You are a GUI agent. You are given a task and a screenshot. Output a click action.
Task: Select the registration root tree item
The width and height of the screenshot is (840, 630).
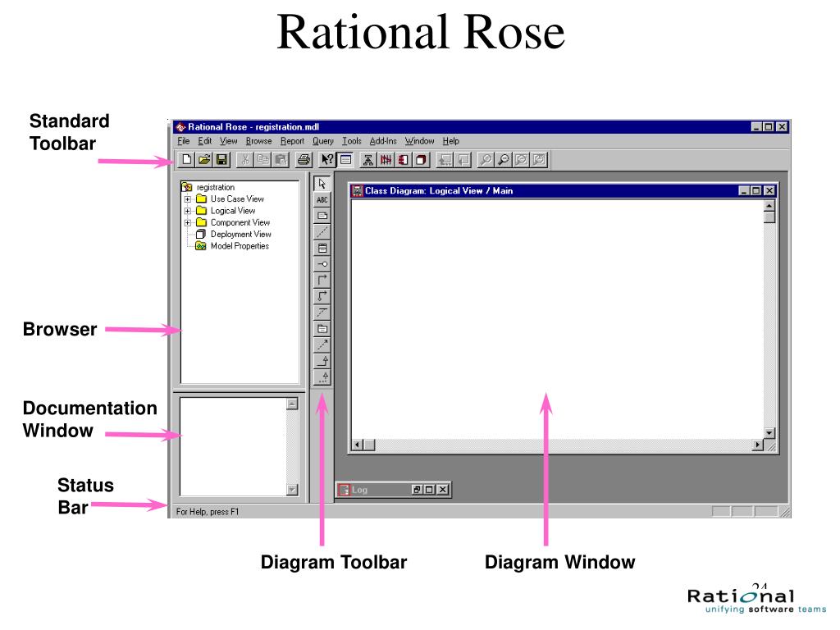(x=216, y=188)
